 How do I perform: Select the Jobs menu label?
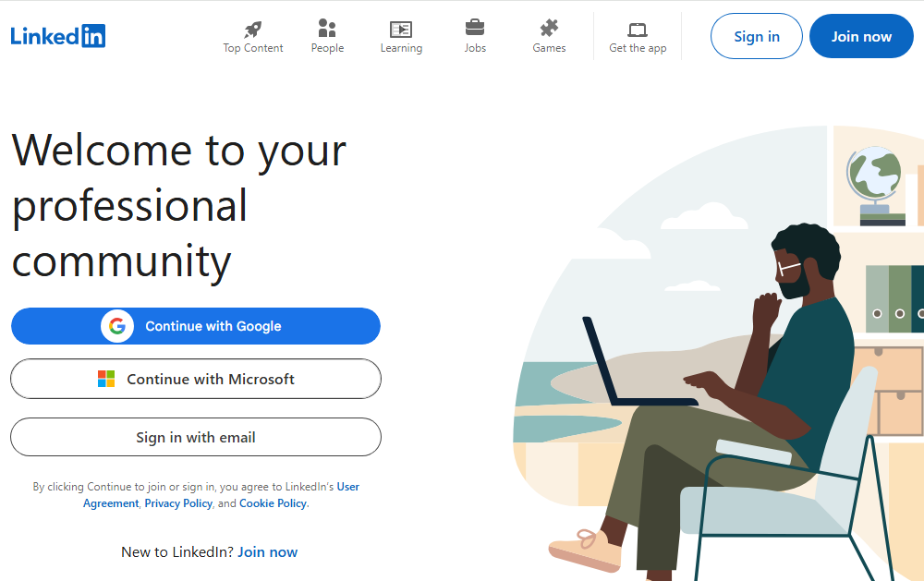475,48
